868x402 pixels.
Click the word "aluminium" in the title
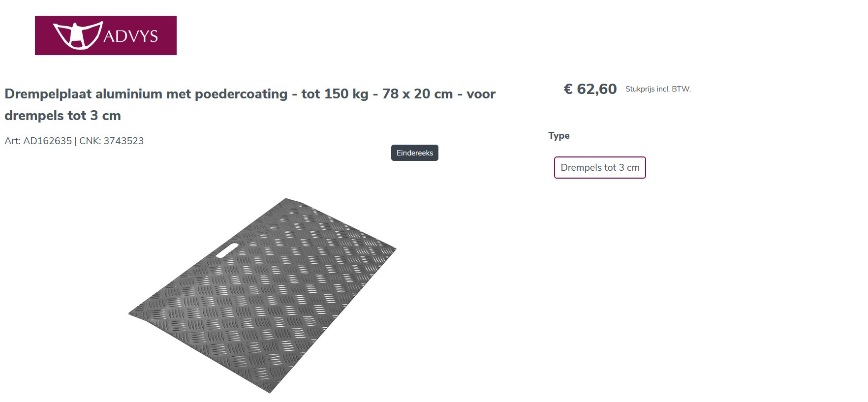coord(128,94)
